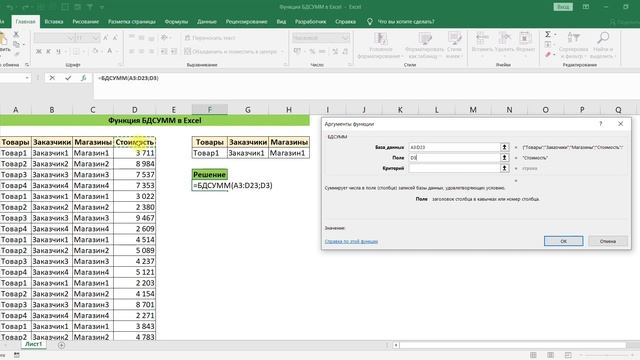Open the Рецензирование ribbon tab
The image size is (640, 360).
(247, 22)
